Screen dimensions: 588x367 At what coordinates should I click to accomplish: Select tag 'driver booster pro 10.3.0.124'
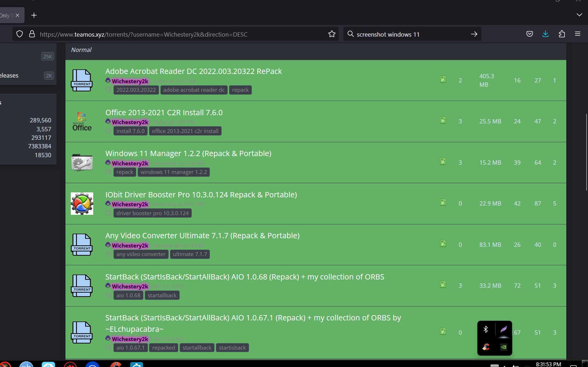coord(153,213)
